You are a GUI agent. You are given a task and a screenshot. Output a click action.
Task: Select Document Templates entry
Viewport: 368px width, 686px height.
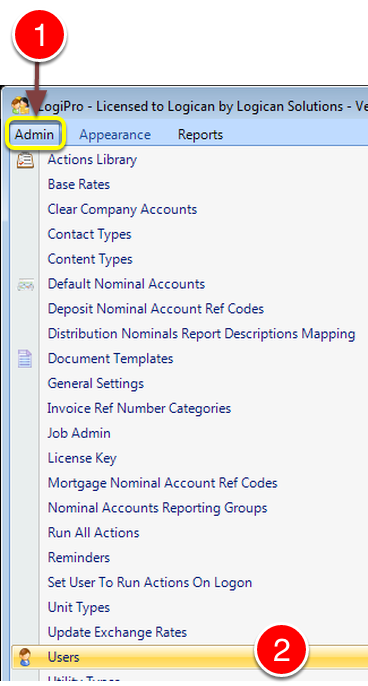click(110, 359)
